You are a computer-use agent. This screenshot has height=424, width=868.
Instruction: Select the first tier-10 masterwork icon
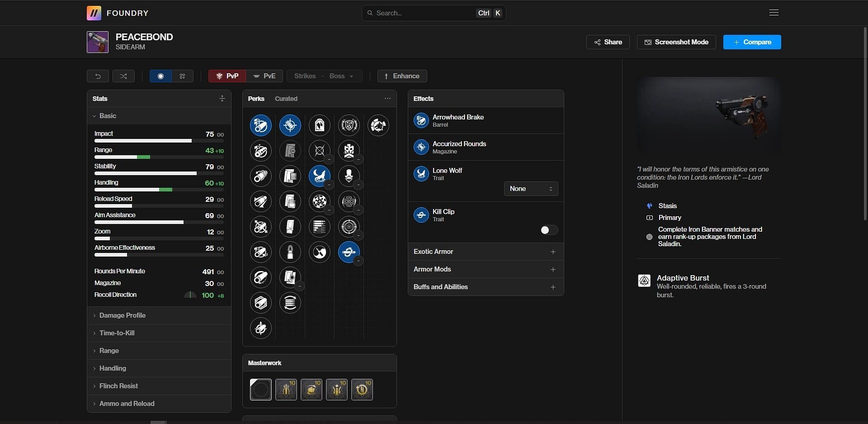point(286,390)
